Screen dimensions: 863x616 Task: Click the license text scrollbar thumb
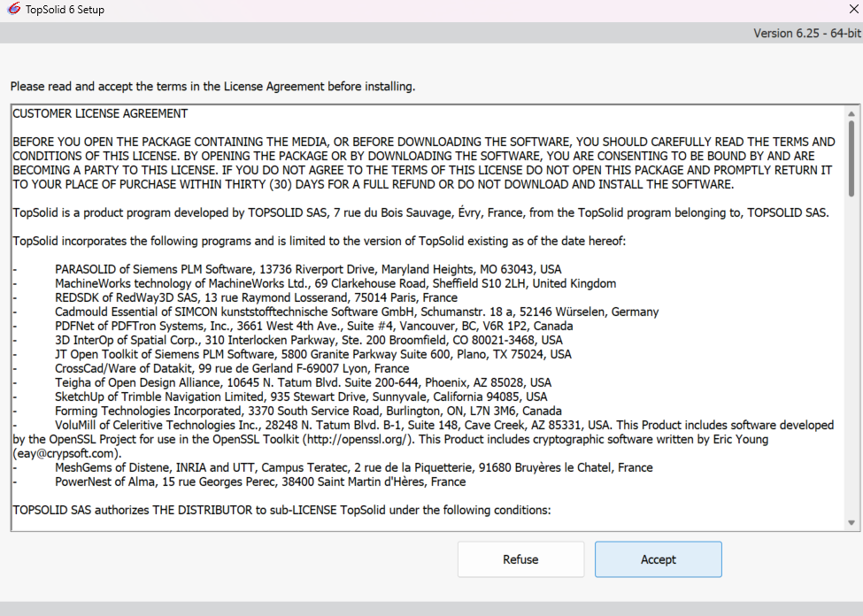(x=851, y=158)
